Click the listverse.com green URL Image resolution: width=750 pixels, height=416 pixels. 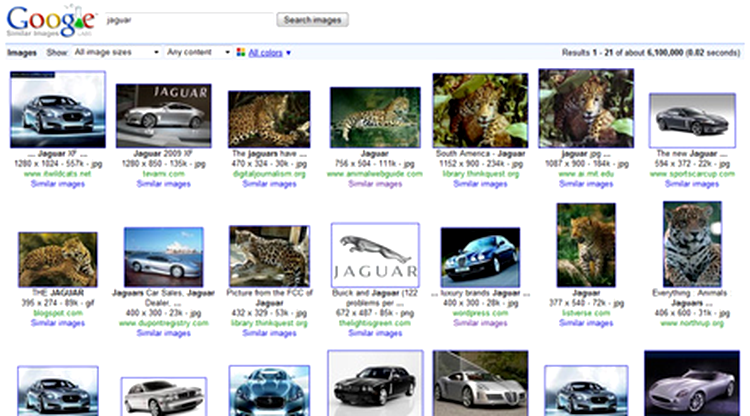[586, 313]
